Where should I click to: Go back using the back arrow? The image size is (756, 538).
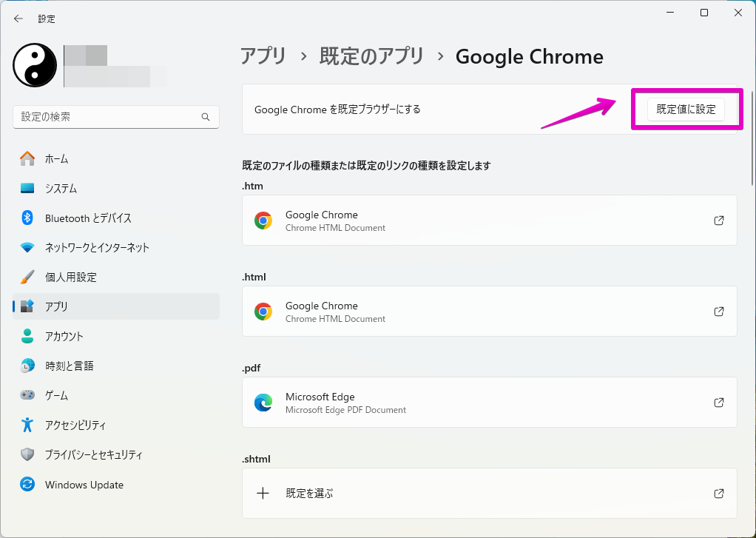click(x=18, y=19)
